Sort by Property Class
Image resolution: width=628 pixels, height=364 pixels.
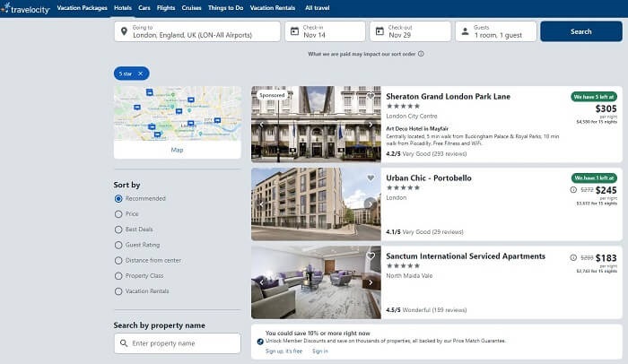118,276
